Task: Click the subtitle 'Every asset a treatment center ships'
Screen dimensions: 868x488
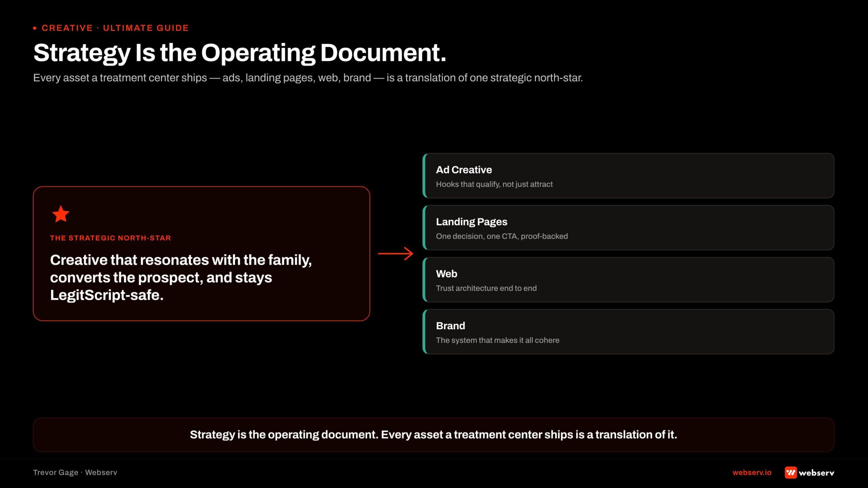Action: click(308, 78)
